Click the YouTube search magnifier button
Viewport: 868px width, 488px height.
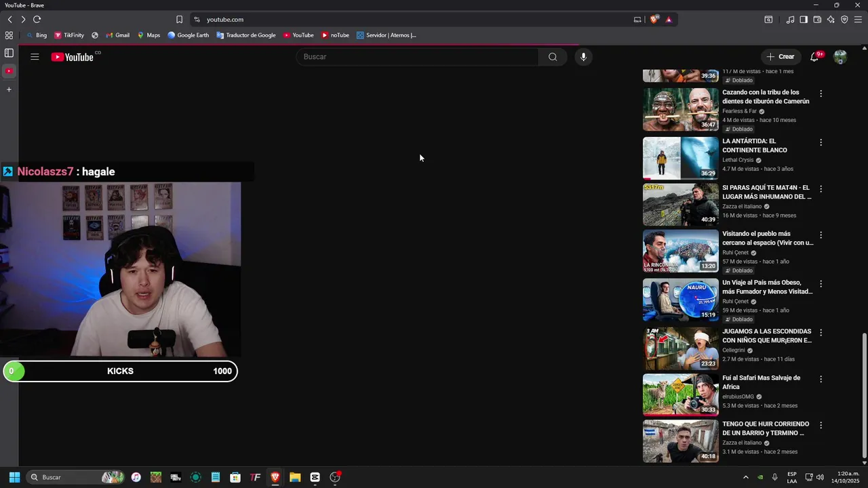click(553, 57)
